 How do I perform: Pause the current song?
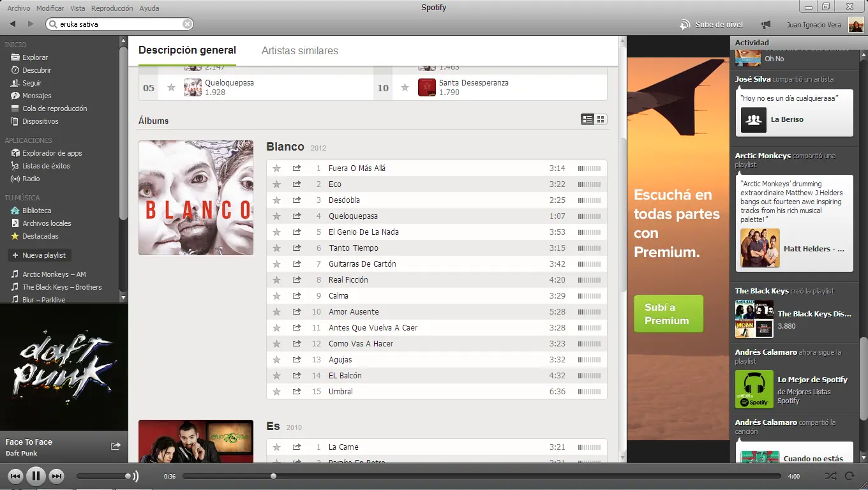tap(36, 476)
